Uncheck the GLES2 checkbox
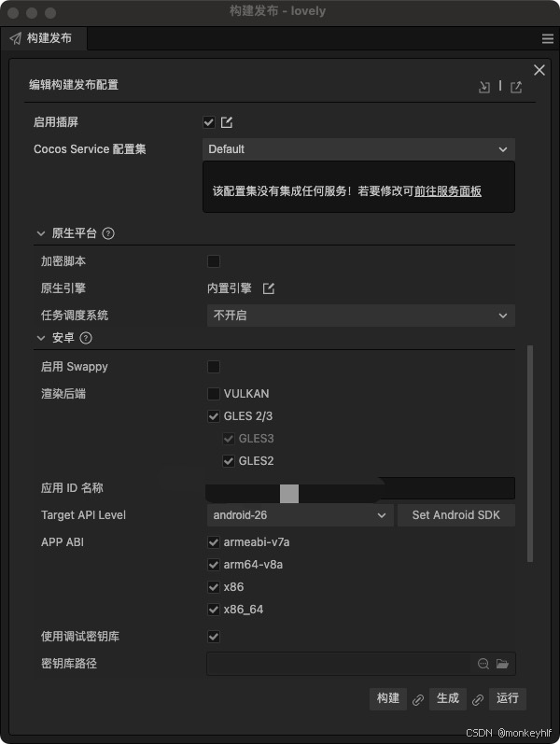Image resolution: width=560 pixels, height=744 pixels. coord(229,461)
